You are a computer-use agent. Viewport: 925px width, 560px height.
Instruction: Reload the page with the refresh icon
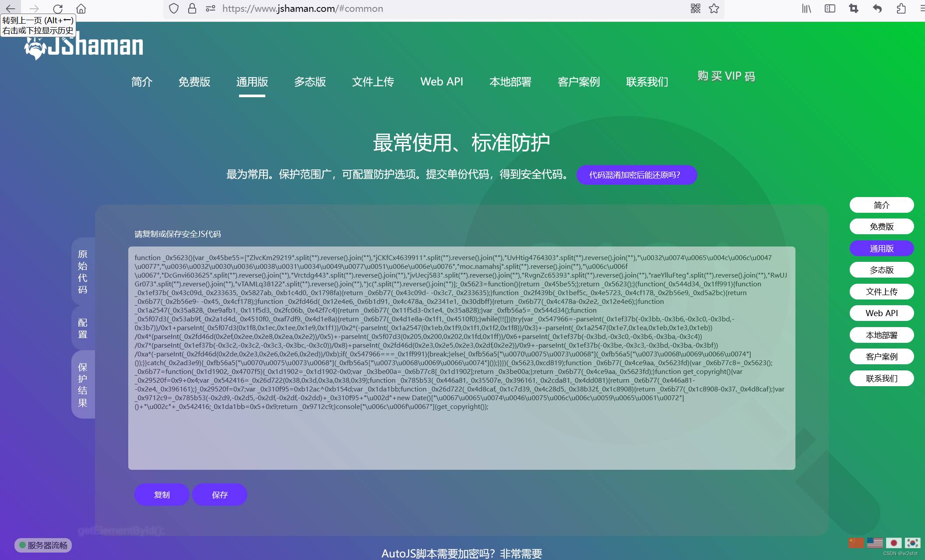click(57, 9)
